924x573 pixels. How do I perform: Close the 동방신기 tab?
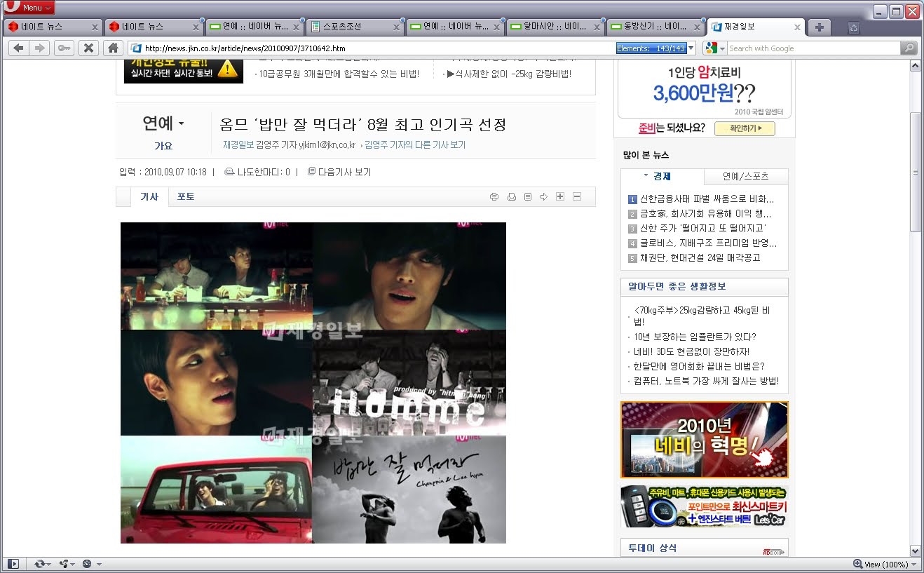[x=698, y=27]
